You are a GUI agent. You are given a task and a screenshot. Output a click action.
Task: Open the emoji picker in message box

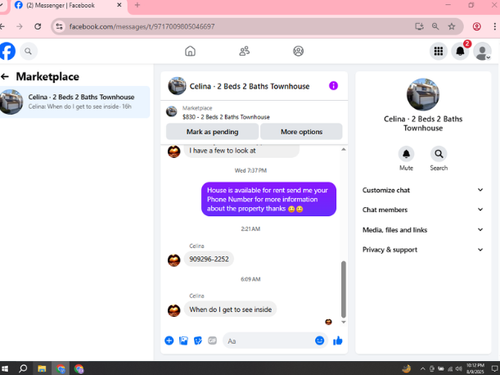pyautogui.click(x=319, y=340)
